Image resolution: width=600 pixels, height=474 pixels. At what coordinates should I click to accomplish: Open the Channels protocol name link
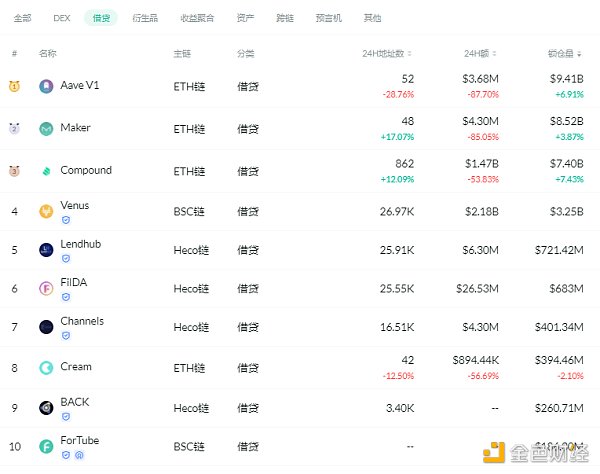click(x=81, y=321)
